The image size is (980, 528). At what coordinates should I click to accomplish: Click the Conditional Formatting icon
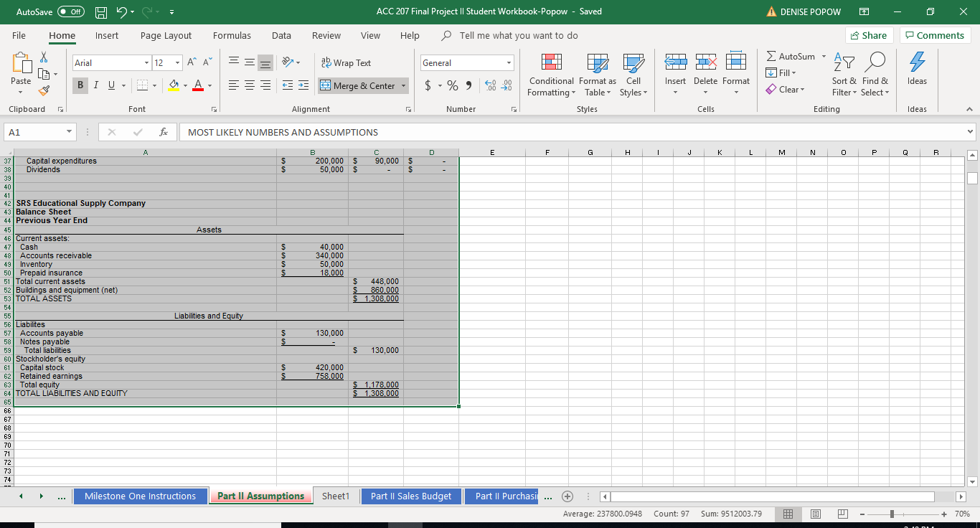tap(550, 64)
